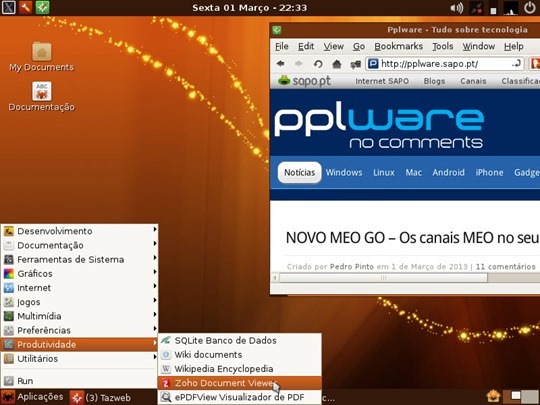Click the SAPO frog logo
Viewport: 540px width, 405px height.
[x=284, y=81]
